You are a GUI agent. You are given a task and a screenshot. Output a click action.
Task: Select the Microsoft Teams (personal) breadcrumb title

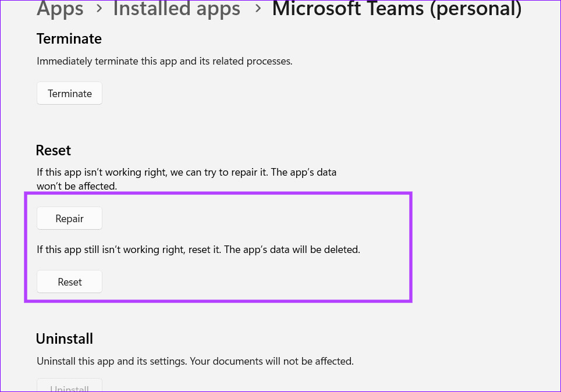click(x=396, y=9)
